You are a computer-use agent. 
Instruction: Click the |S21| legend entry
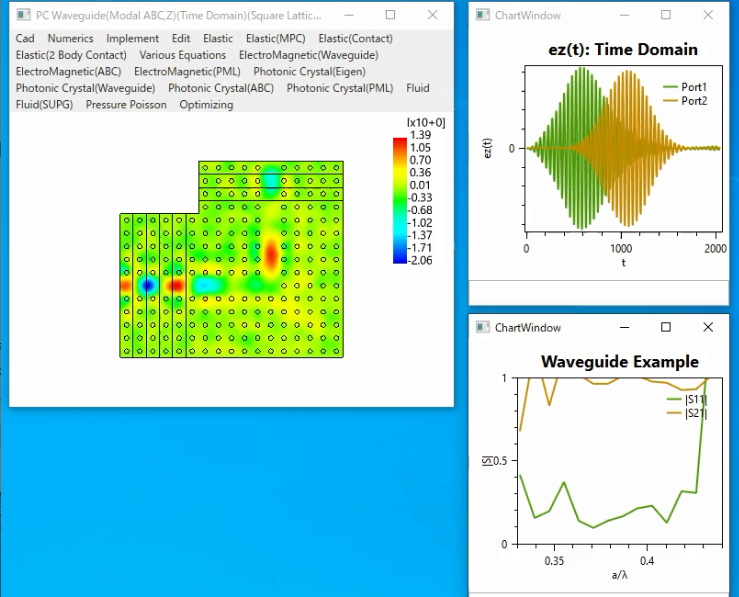point(687,413)
